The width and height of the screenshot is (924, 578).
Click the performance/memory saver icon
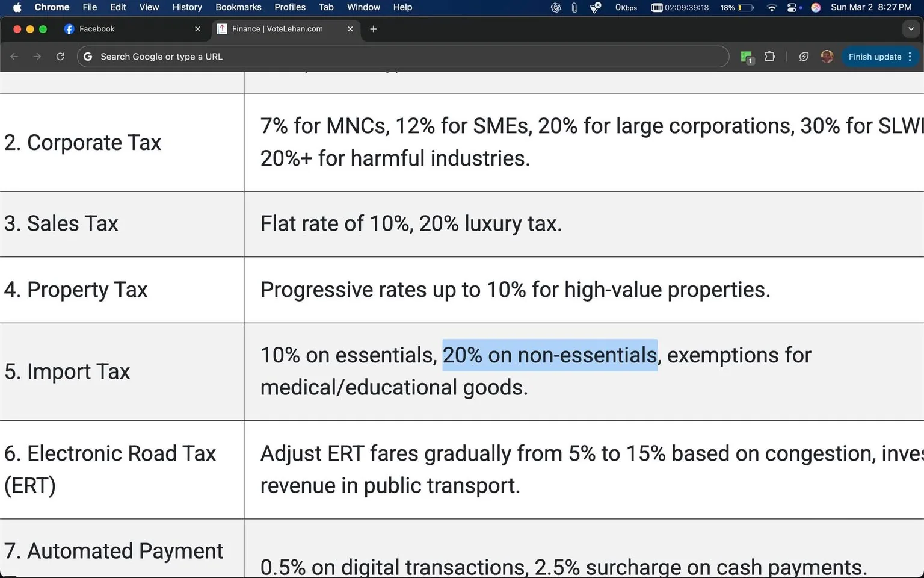click(x=804, y=57)
